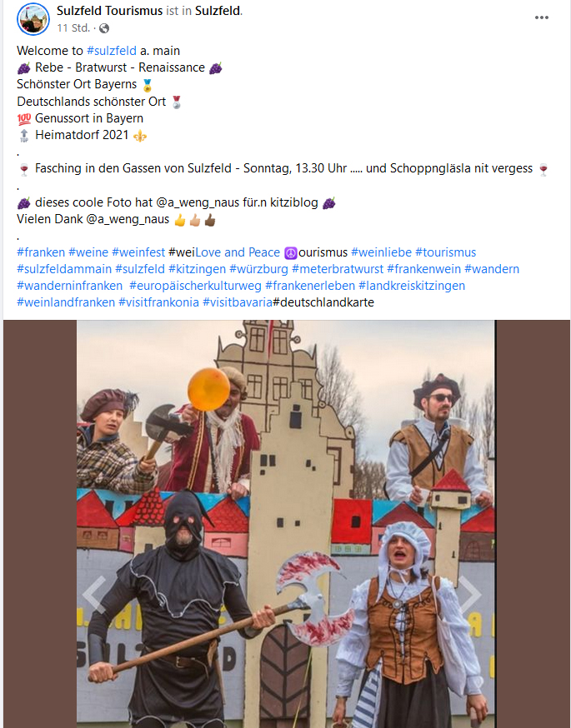Click the Sulzfeld Tourismus profile picture

coord(33,19)
